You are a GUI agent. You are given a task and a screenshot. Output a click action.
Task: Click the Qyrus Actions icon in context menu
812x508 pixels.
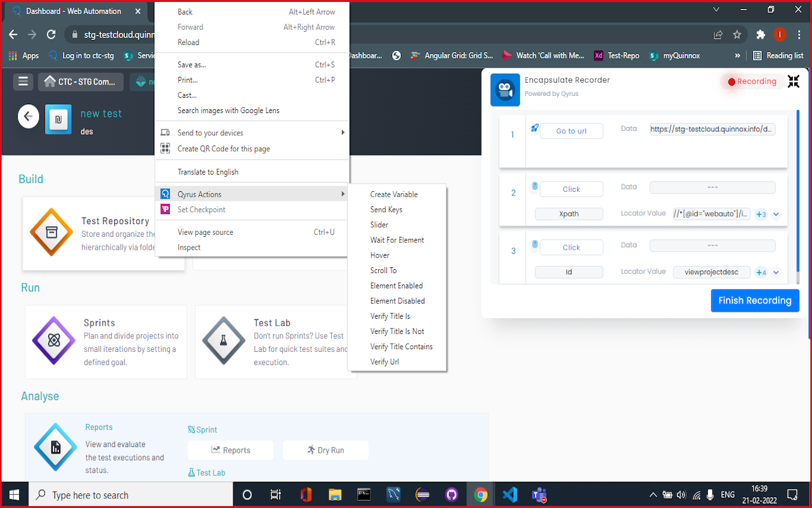[164, 194]
